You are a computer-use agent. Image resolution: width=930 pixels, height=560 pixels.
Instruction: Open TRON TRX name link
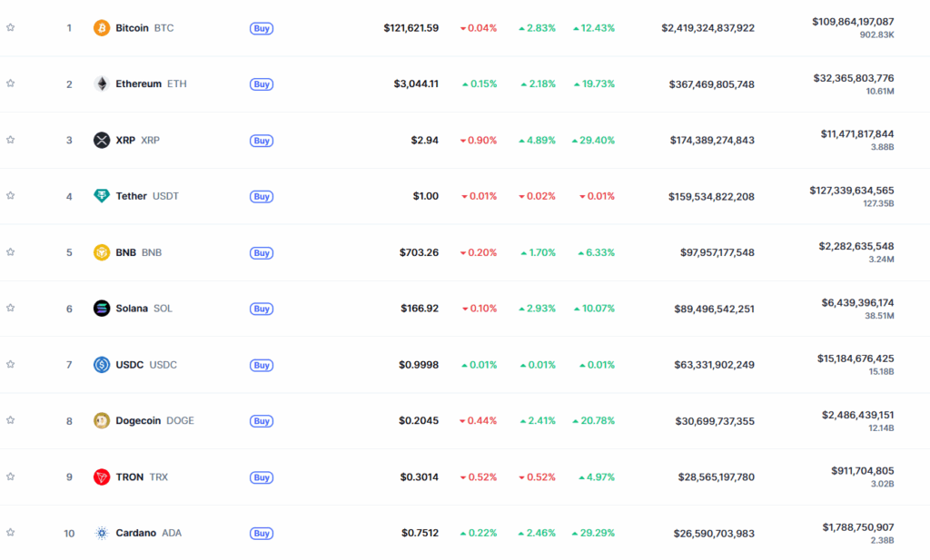click(142, 477)
